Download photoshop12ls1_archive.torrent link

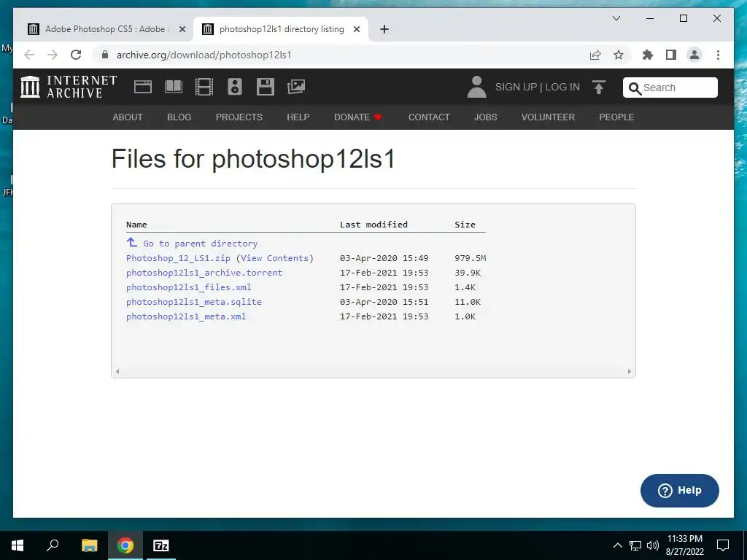204,273
